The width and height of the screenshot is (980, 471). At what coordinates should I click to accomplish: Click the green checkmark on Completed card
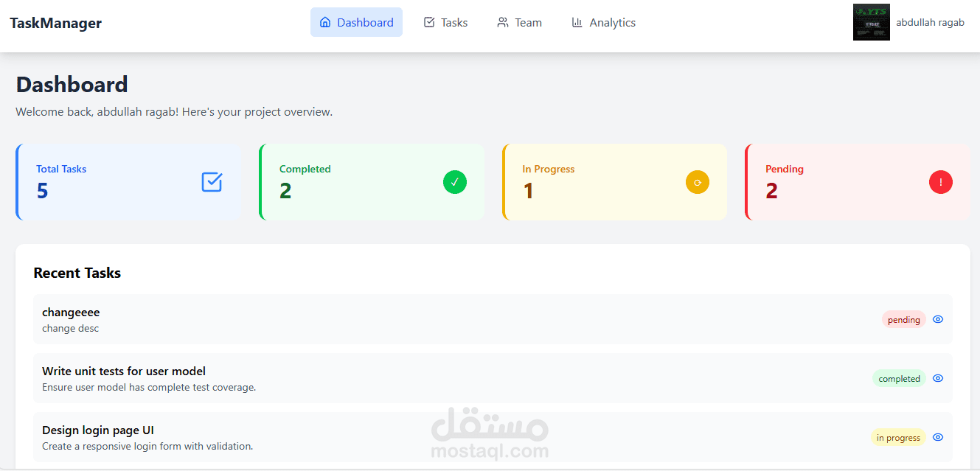454,182
